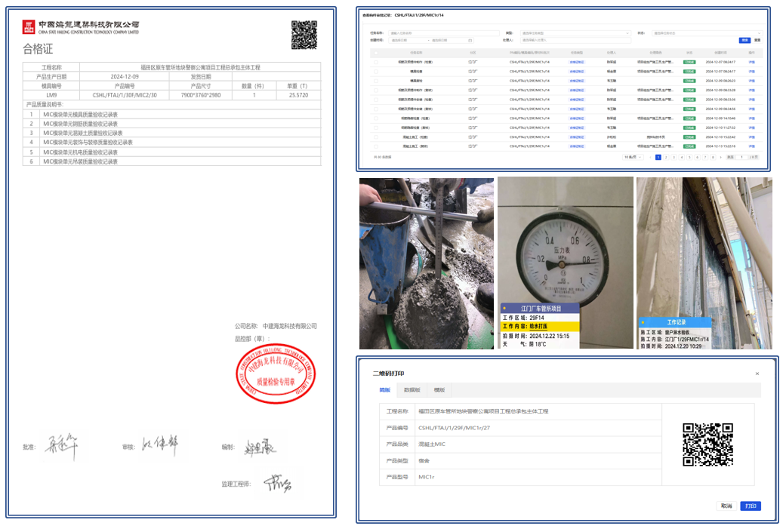Toggle the select-all checkbox in table header
Viewport: 783px width, 532px height.
(x=376, y=52)
